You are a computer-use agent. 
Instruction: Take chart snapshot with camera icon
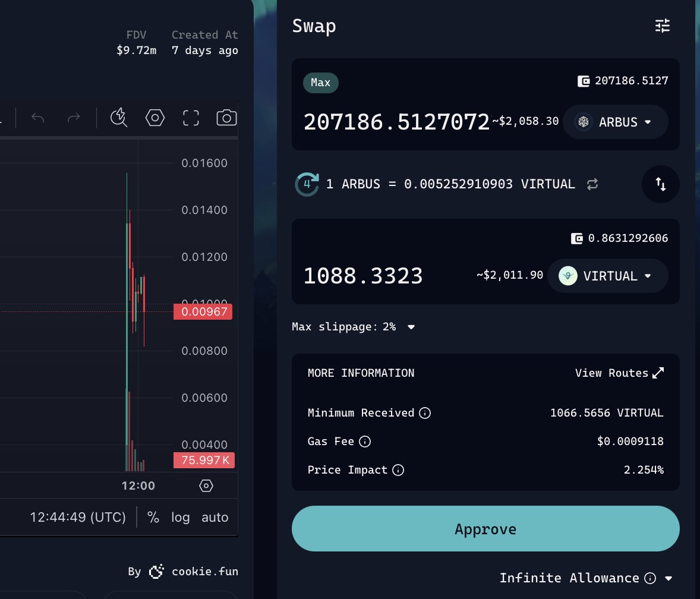point(226,118)
